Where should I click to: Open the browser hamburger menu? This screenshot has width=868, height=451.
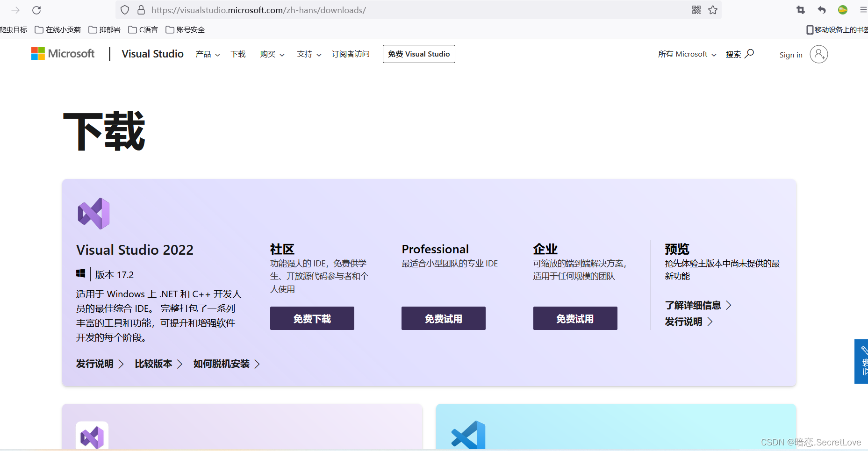tap(863, 10)
